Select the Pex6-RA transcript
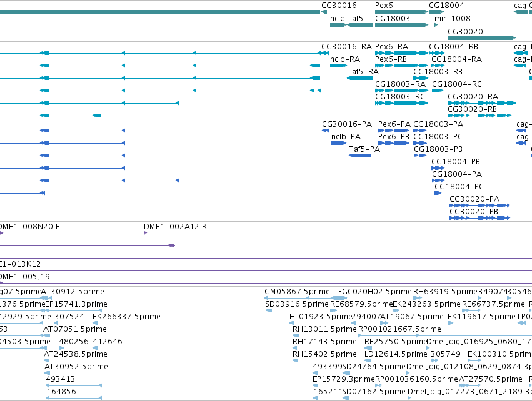 401,53
